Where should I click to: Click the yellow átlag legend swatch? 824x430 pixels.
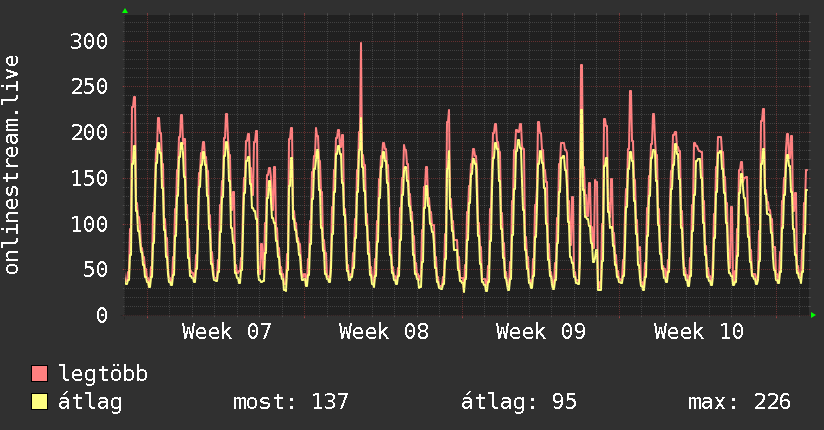coord(40,402)
